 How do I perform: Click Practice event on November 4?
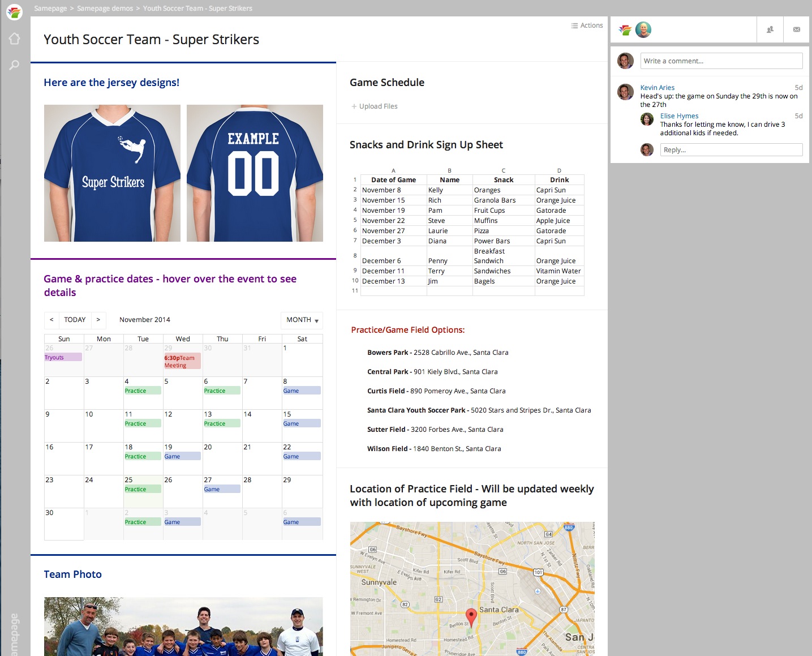point(143,391)
